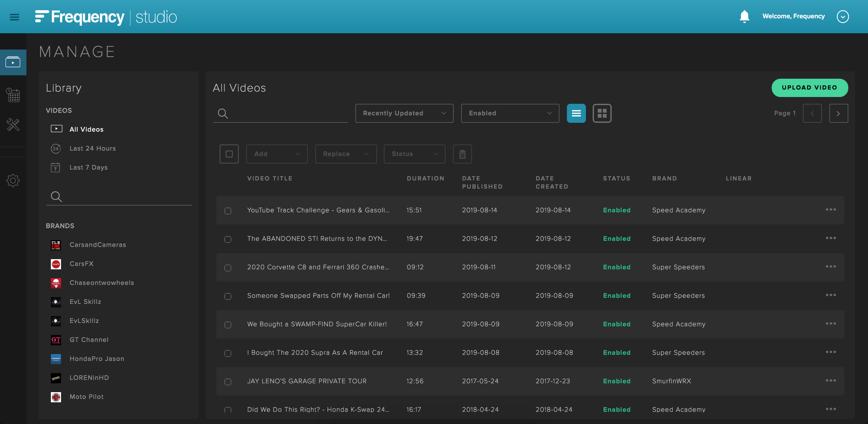Click the DURATION column header
Screen dimensions: 868x424
click(x=426, y=178)
